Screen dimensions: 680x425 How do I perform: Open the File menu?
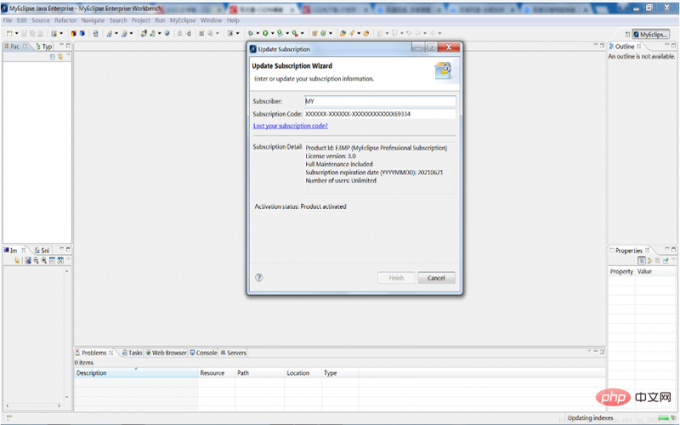point(7,20)
